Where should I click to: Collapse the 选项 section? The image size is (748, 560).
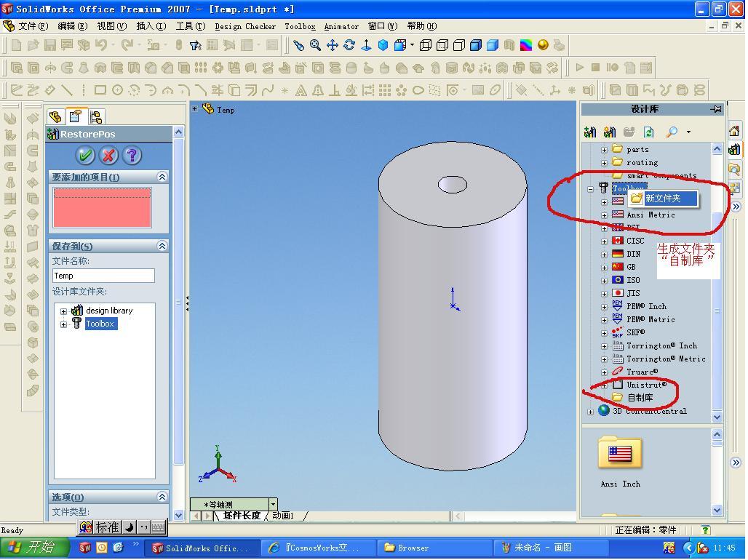click(162, 497)
